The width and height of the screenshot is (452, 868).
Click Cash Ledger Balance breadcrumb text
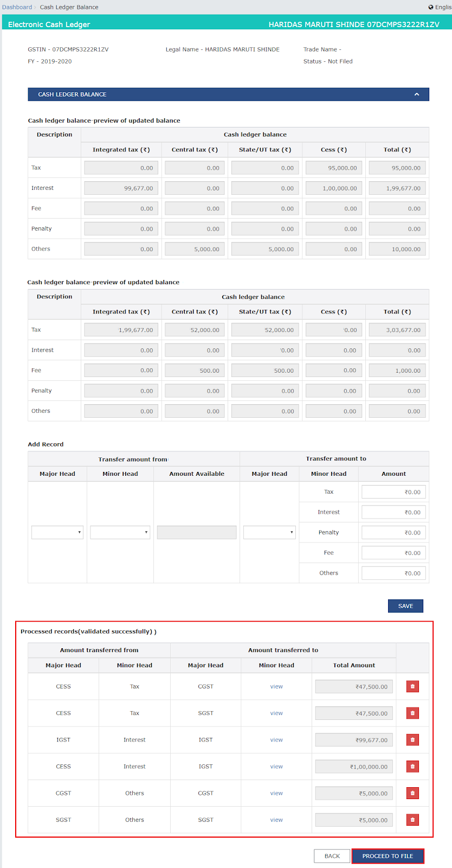[69, 7]
